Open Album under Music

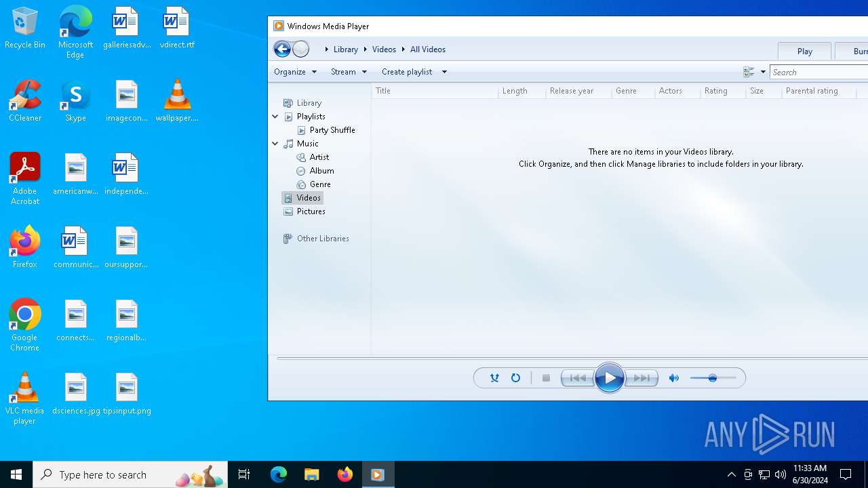click(x=321, y=171)
